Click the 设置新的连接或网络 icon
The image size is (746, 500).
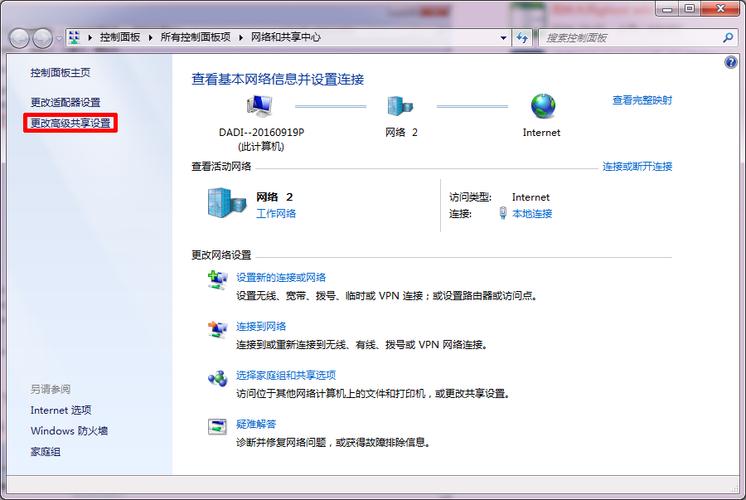tap(218, 280)
